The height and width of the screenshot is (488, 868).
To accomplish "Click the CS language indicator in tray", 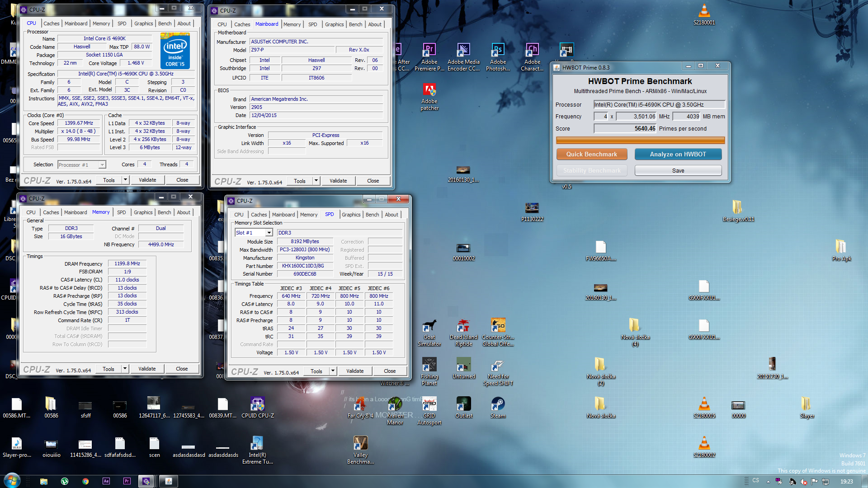I will (756, 481).
